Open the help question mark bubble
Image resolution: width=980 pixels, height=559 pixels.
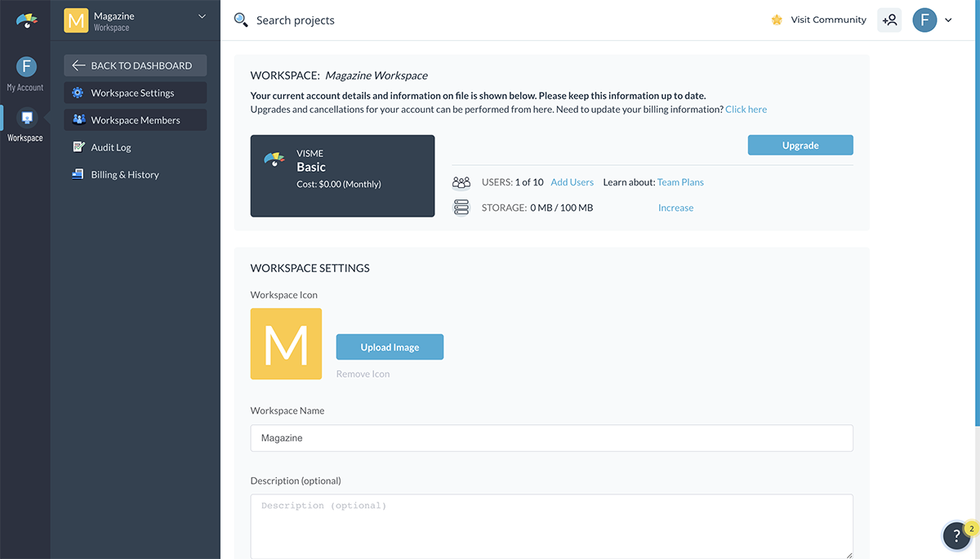coord(956,536)
